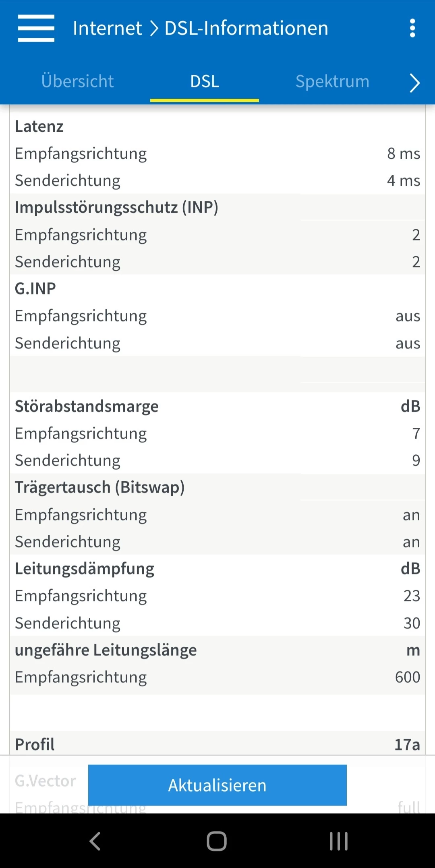Tap Android home navigation icon
Viewport: 435px width, 868px height.
pyautogui.click(x=217, y=841)
